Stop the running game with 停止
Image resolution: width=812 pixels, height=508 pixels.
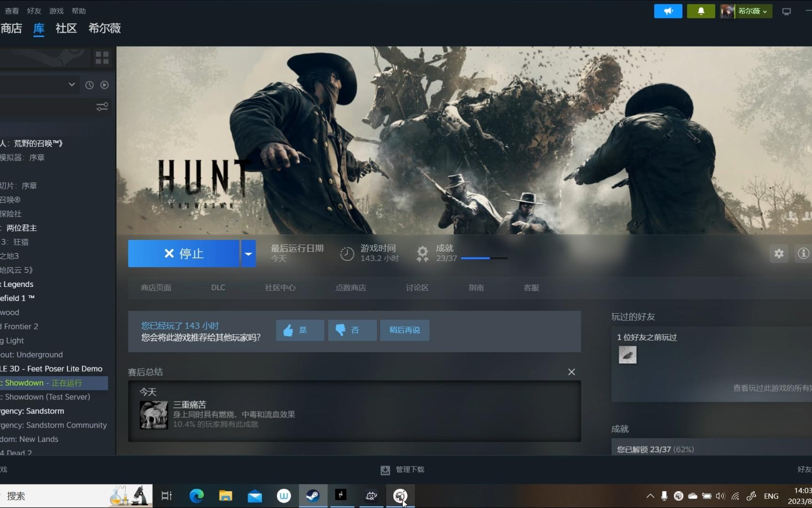pos(184,254)
